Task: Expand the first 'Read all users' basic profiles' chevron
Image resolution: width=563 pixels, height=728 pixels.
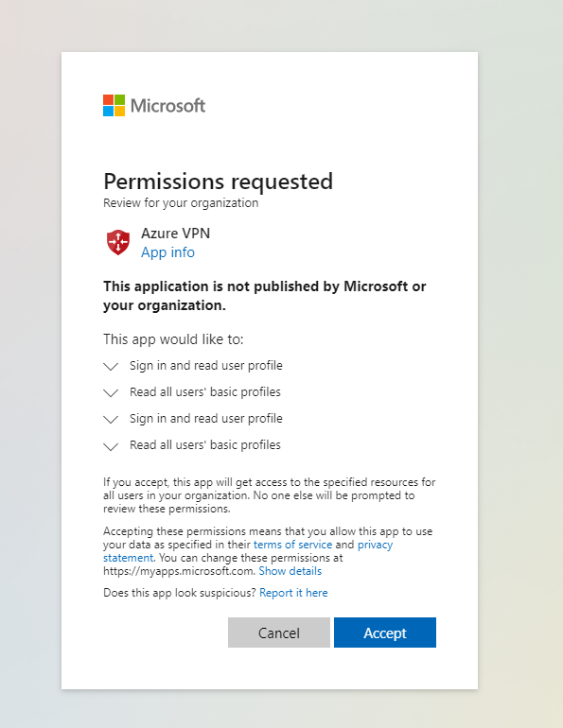Action: pyautogui.click(x=111, y=393)
